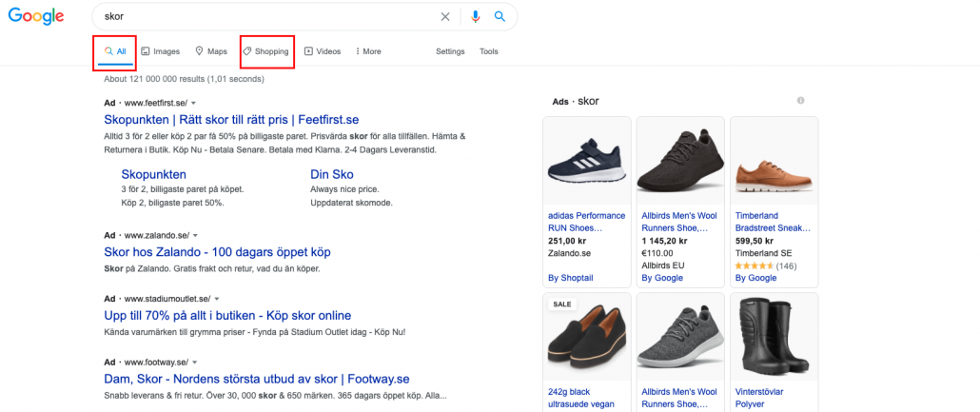Click www.zalando.se ad URL text
Image resolution: width=980 pixels, height=412 pixels.
[157, 236]
